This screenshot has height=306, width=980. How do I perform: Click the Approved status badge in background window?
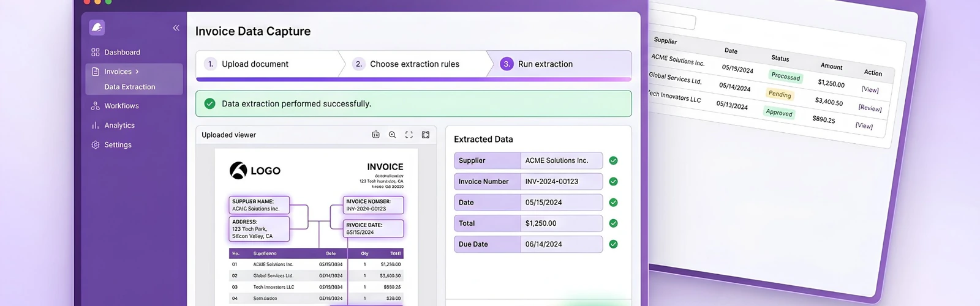(x=779, y=113)
